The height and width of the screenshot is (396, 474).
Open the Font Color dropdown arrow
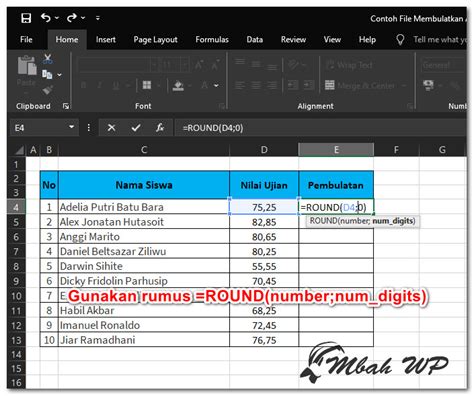coord(216,86)
